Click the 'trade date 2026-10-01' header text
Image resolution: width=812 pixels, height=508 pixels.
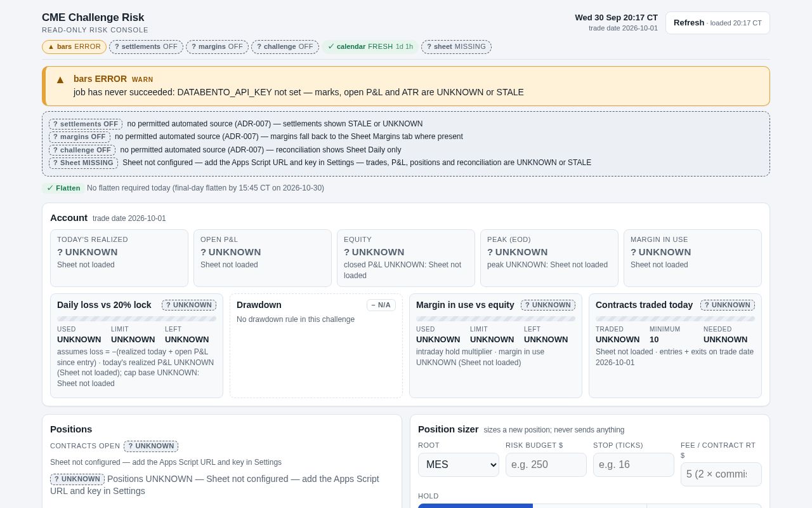[x=623, y=28]
